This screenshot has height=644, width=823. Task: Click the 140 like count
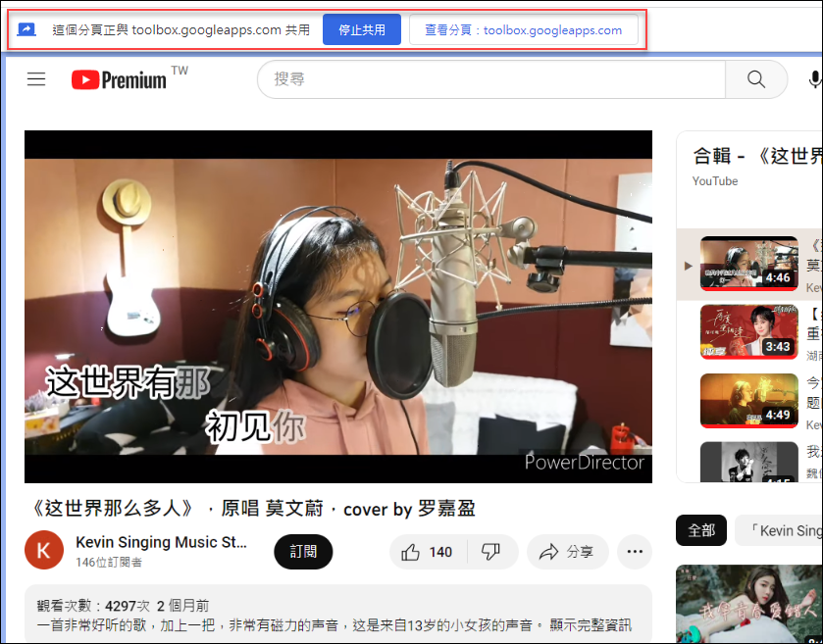click(440, 552)
